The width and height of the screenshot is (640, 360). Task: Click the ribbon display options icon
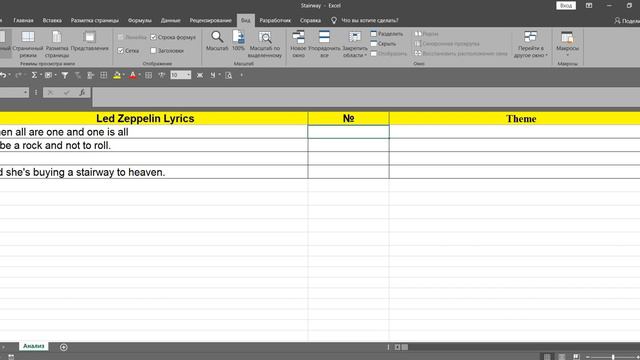pos(589,6)
